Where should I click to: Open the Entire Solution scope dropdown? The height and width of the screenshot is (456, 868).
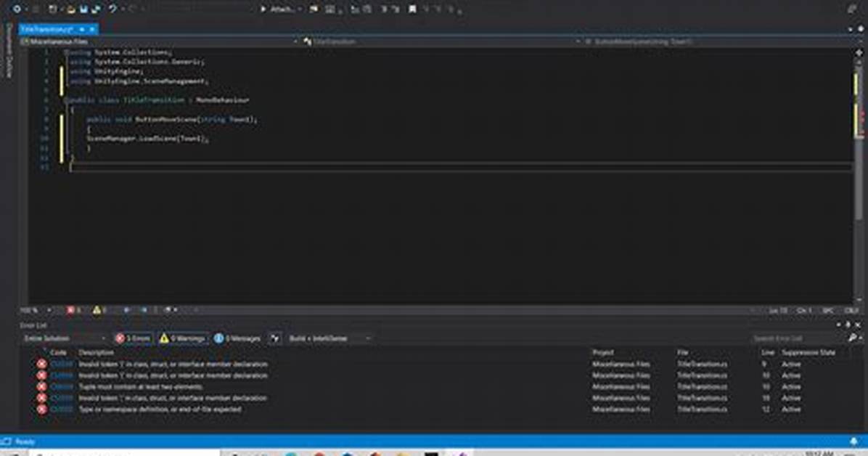[x=64, y=338]
